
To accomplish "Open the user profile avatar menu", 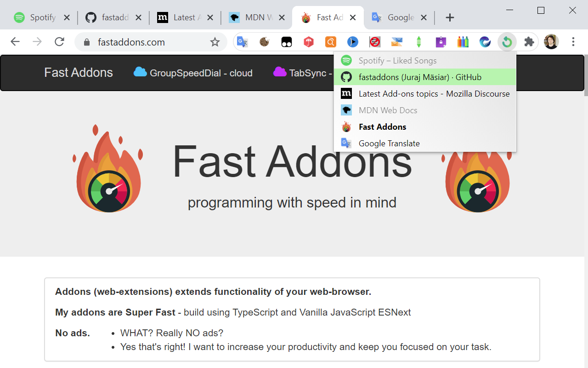I will [x=551, y=42].
